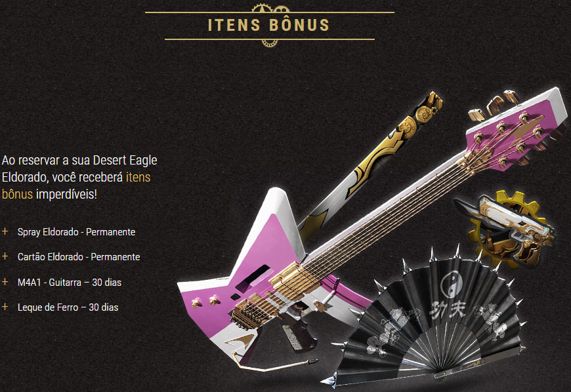
Task: Click the guitar headstock with gold tuners
Action: (517, 131)
